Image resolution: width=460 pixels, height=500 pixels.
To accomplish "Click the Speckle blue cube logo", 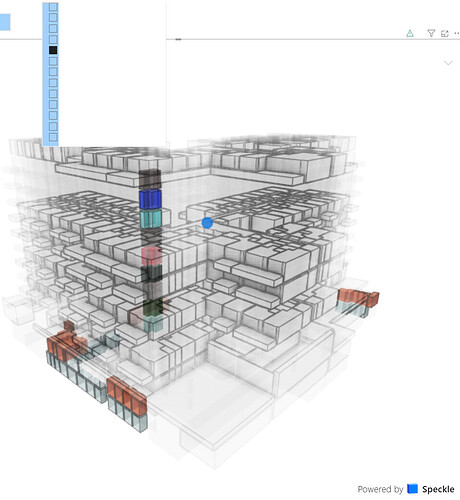I will (413, 488).
